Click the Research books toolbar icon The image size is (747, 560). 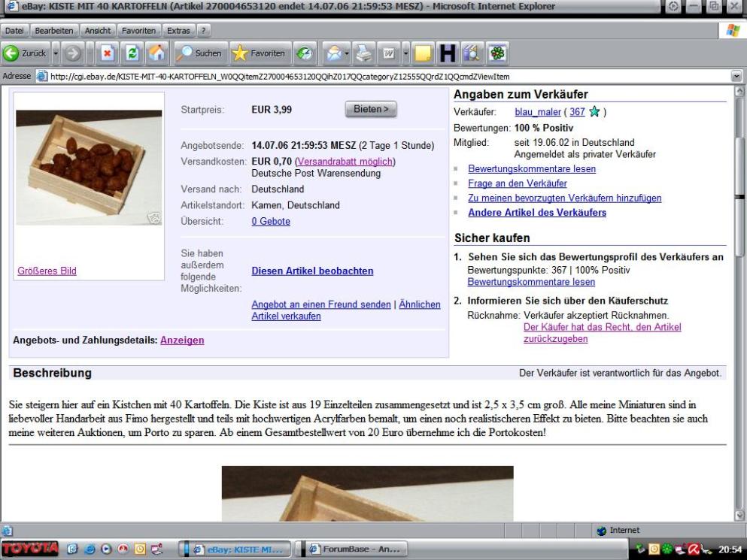(x=472, y=53)
